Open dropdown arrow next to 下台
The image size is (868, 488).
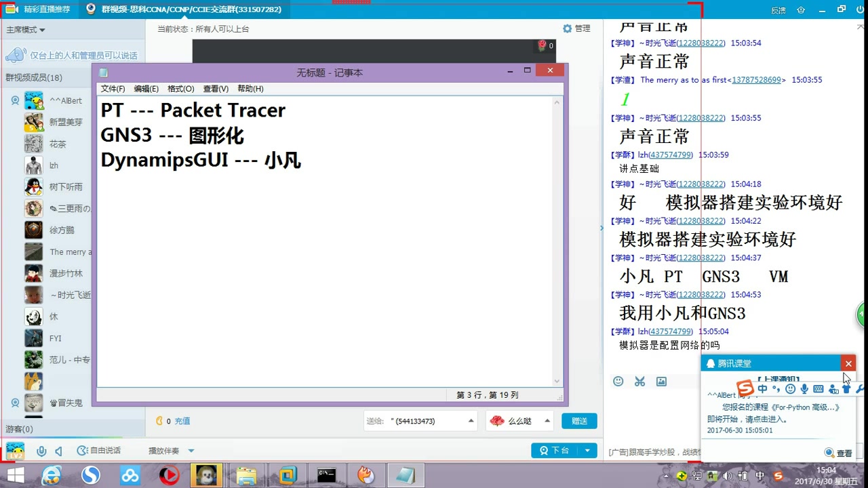point(587,451)
